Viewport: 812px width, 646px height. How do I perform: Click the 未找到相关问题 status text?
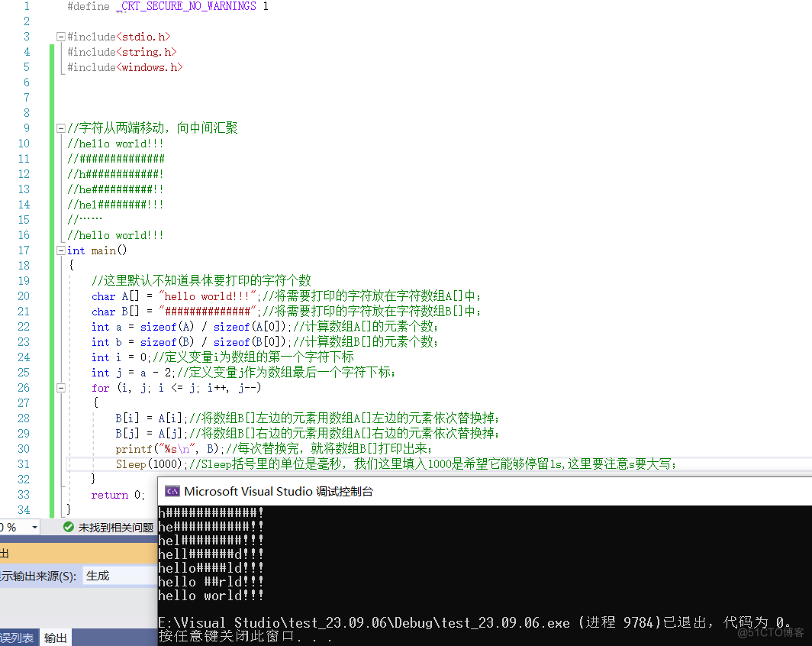tap(116, 528)
